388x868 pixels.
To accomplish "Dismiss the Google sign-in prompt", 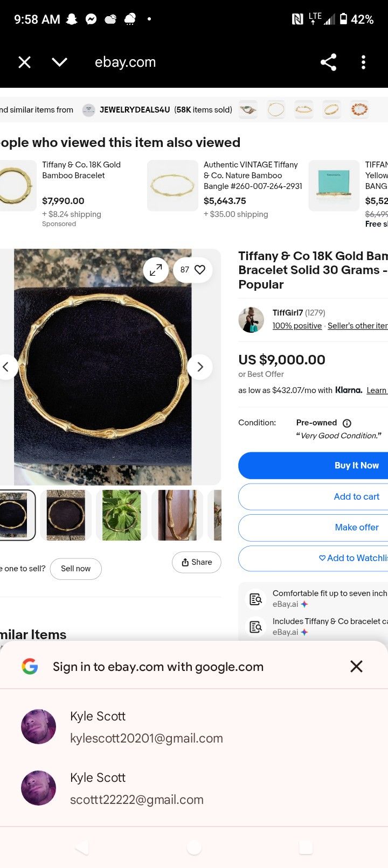I will tap(356, 667).
